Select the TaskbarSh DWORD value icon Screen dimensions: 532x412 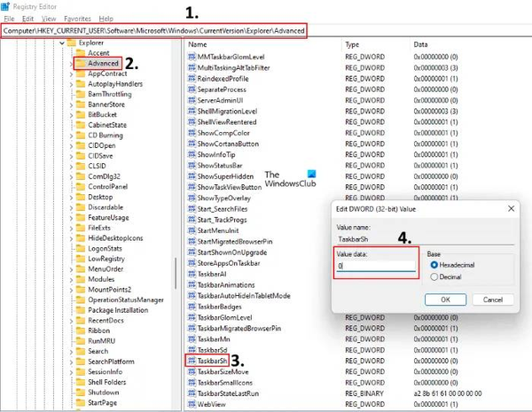pyautogui.click(x=192, y=361)
